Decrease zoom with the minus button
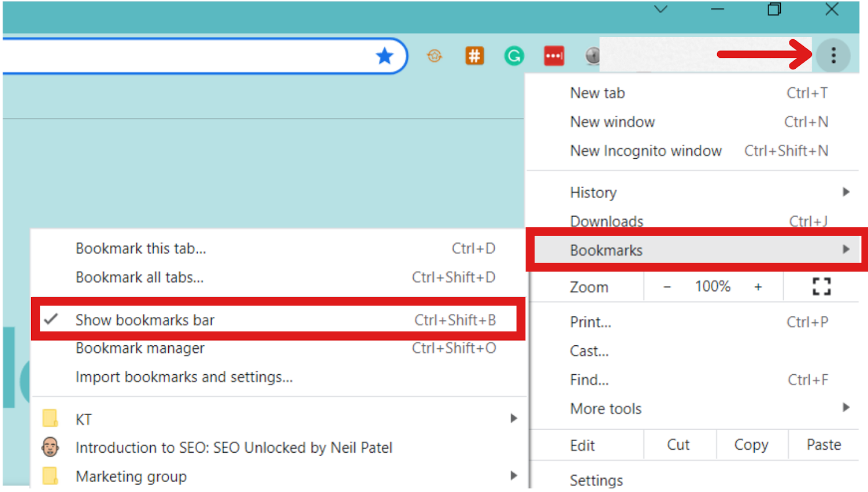 667,286
